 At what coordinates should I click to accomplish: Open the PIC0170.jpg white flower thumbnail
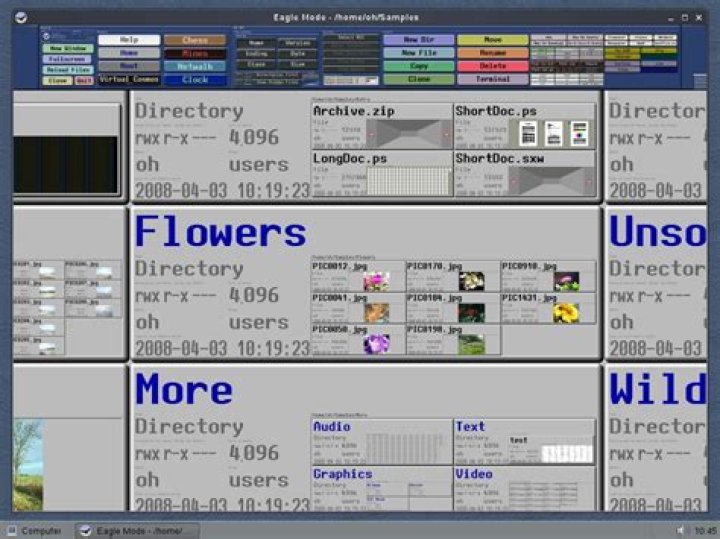click(x=472, y=281)
